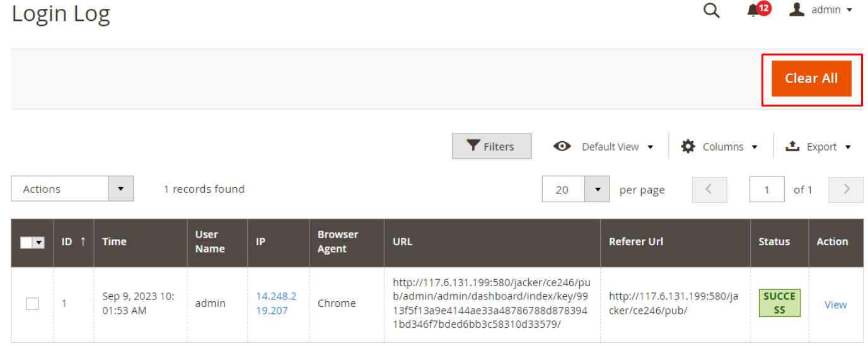This screenshot has height=346, width=868.
Task: Click the Time column header
Action: point(114,241)
